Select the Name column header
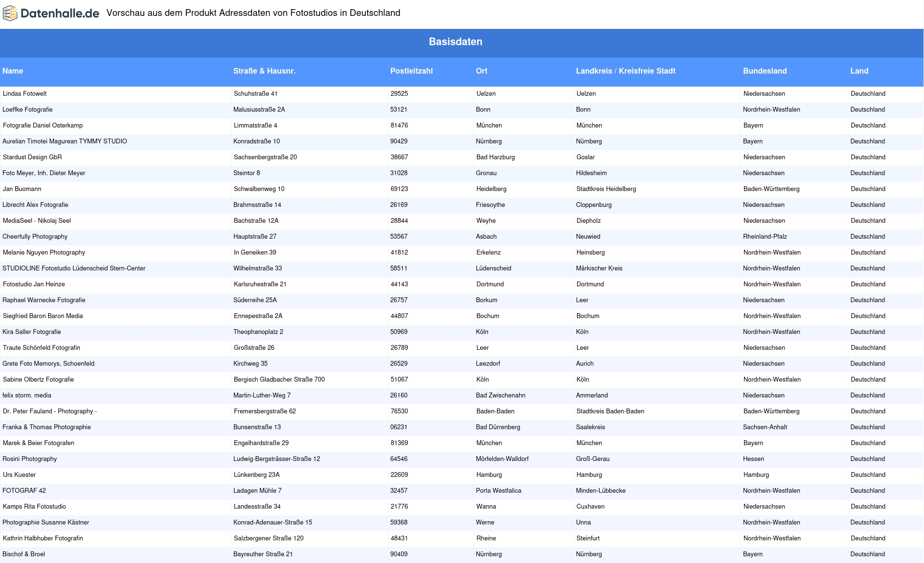 13,71
